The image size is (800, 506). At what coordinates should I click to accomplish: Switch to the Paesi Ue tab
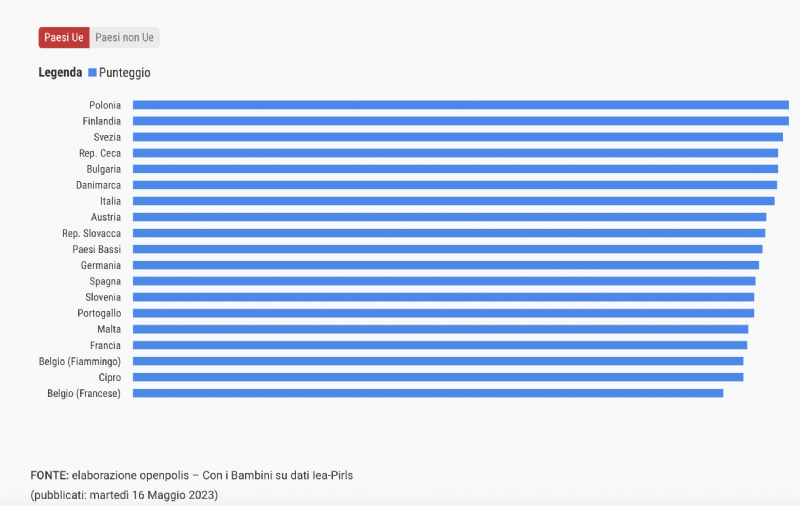(64, 38)
